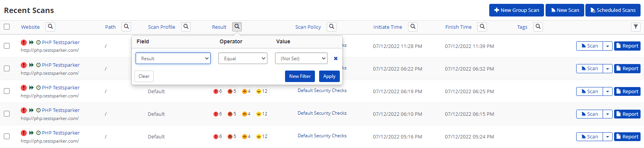
Task: Click the Website column header
Action: (x=30, y=27)
